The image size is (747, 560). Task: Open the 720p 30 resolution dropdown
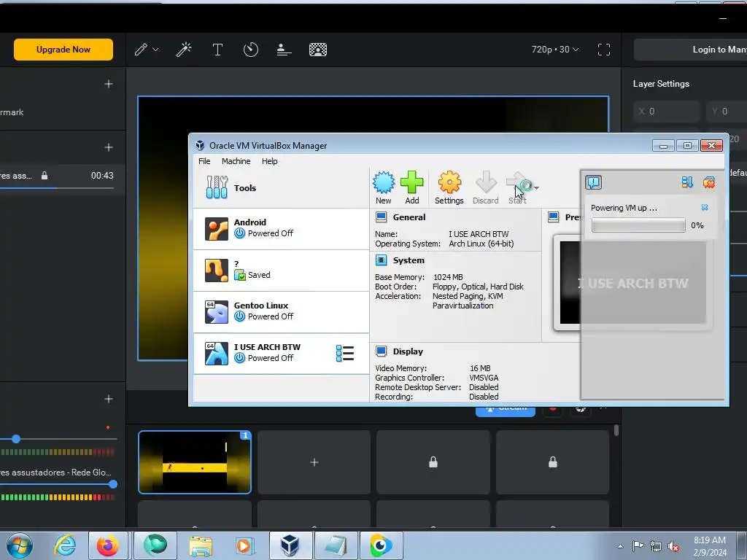click(x=555, y=50)
